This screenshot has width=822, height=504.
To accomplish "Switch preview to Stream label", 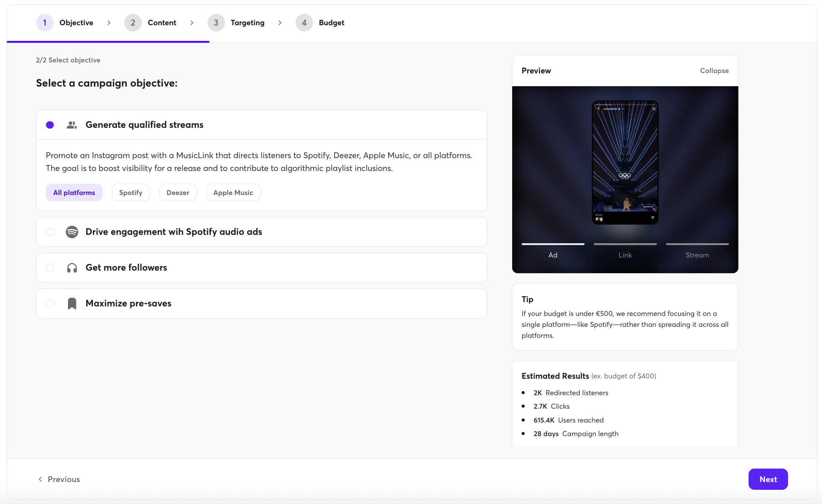I will pos(697,255).
